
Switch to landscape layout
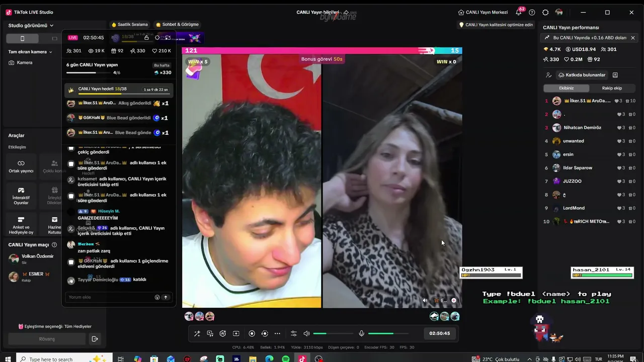pos(54,38)
